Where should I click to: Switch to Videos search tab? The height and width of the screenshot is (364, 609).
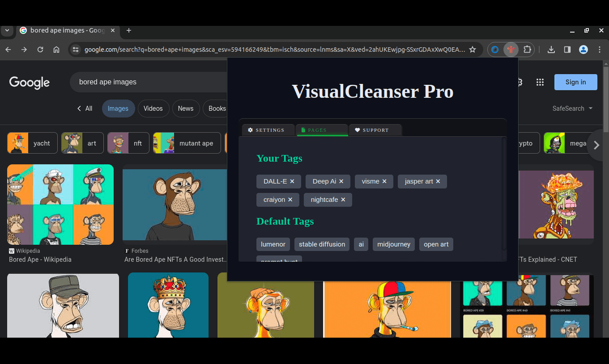tap(153, 108)
